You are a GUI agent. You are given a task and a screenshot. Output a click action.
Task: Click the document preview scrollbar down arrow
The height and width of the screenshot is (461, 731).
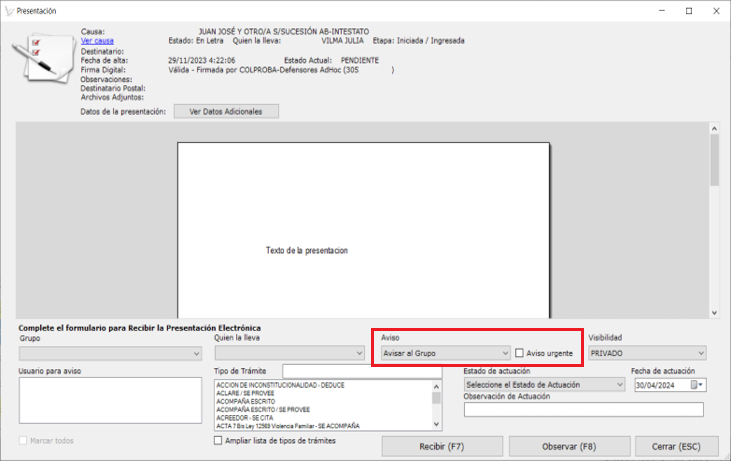(x=714, y=311)
